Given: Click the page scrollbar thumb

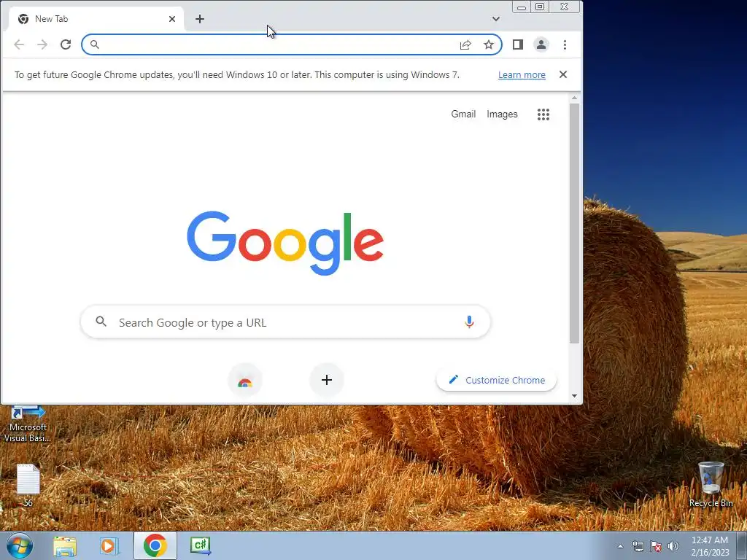Looking at the screenshot, I should coord(575,223).
